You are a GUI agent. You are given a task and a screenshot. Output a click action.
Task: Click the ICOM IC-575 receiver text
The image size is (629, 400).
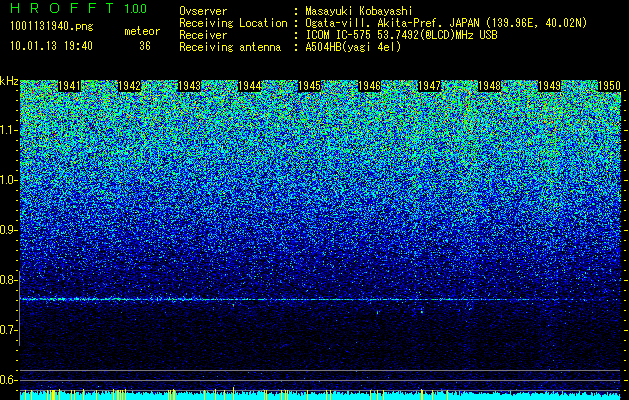[x=401, y=35]
